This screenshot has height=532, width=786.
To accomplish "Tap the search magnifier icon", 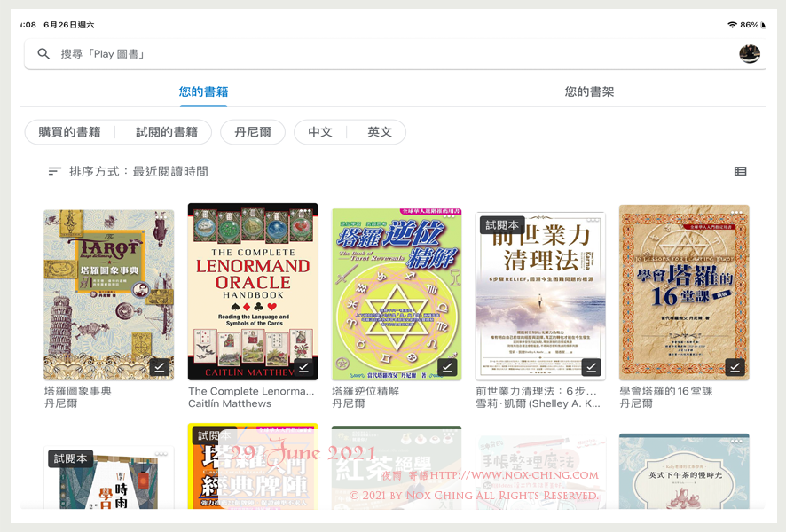I will pos(43,53).
